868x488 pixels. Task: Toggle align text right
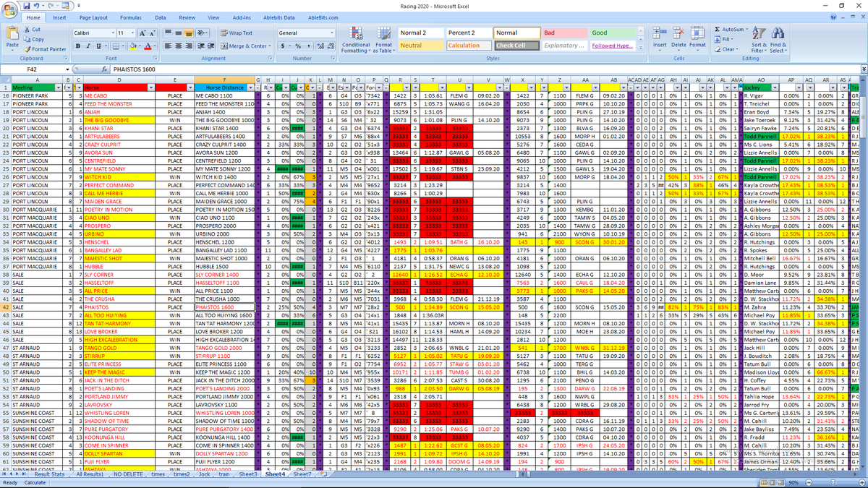point(187,46)
